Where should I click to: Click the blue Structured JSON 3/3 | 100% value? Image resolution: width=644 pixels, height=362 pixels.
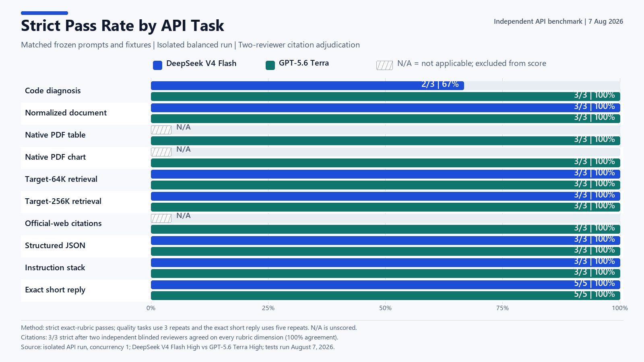594,239
